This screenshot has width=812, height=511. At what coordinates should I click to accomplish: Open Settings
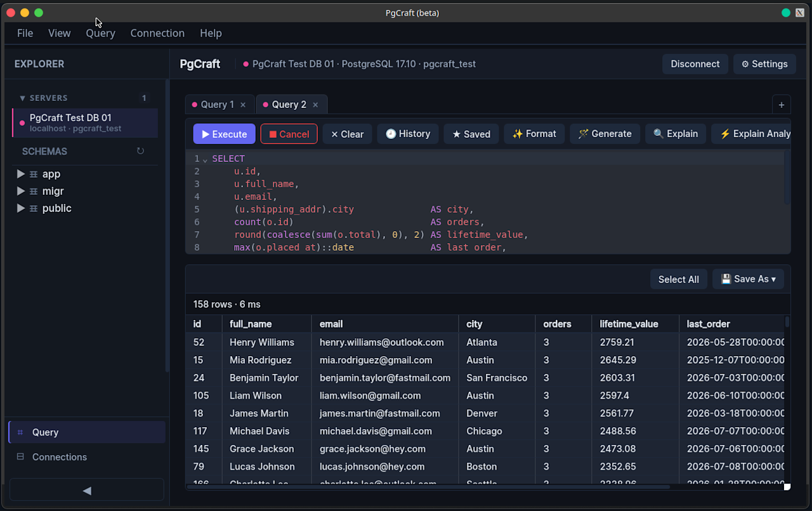click(764, 64)
